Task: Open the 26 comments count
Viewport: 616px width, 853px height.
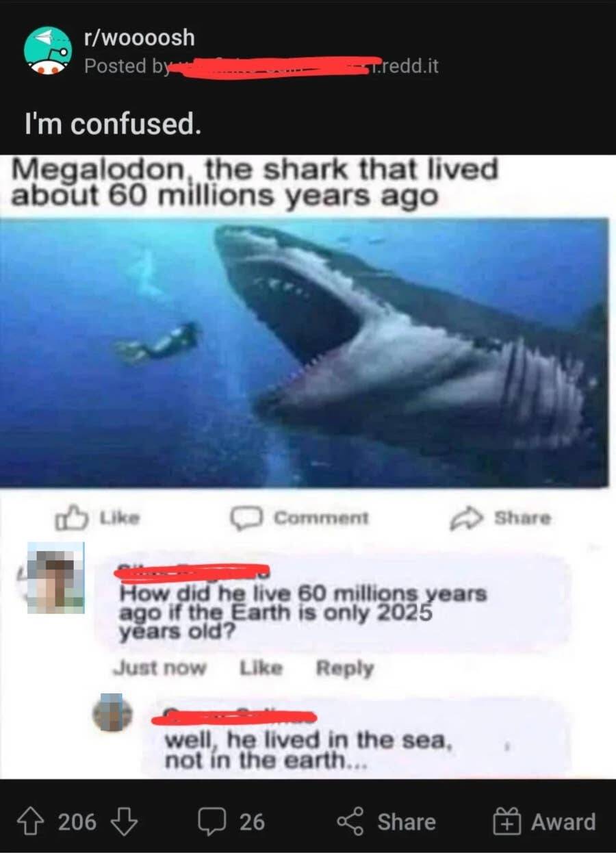Action: click(252, 822)
